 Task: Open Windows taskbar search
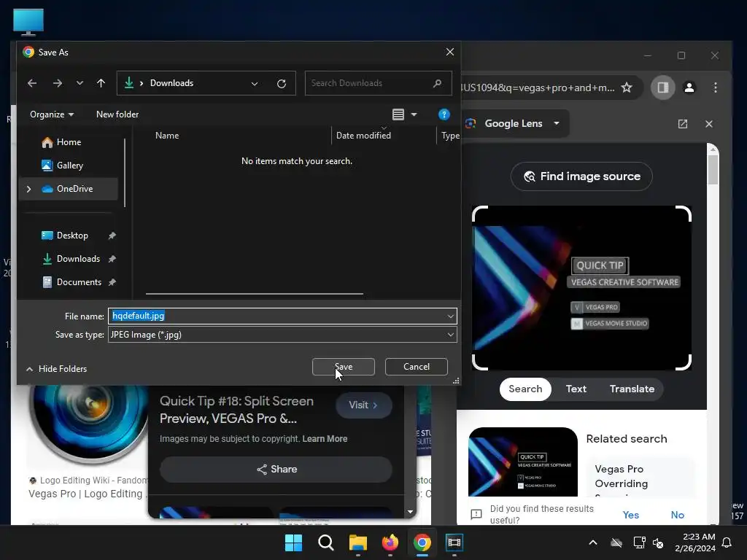(326, 542)
